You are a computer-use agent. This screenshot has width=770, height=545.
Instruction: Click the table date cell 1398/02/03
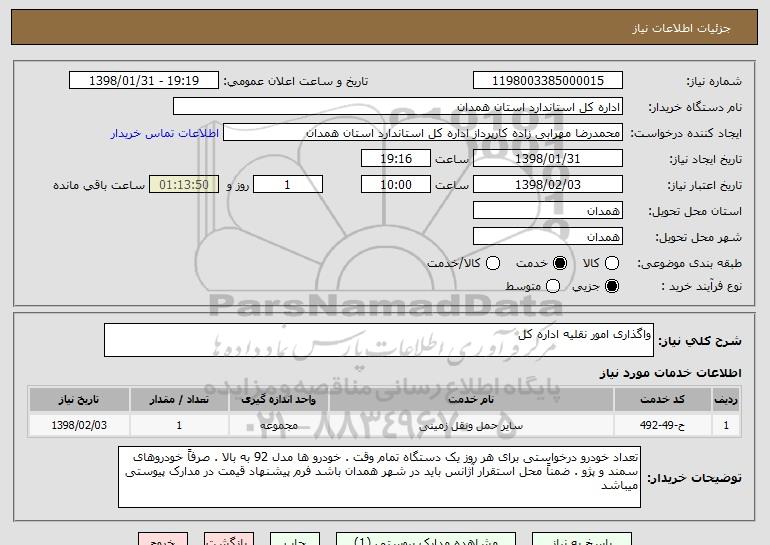79,425
